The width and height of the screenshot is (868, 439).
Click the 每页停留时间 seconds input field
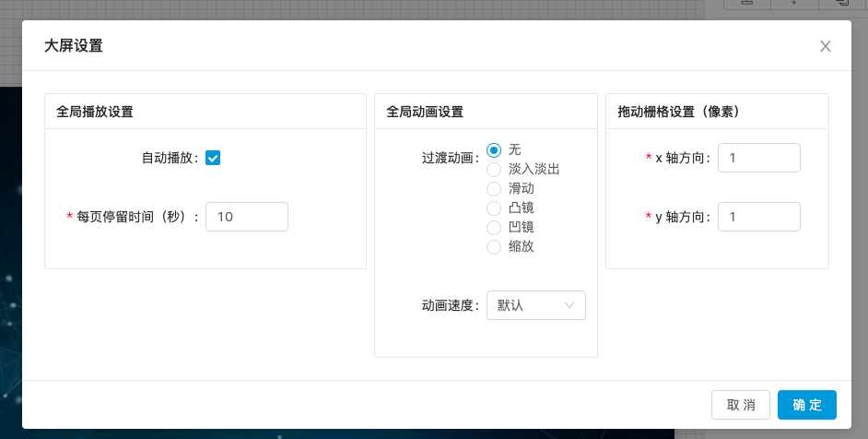(x=246, y=217)
